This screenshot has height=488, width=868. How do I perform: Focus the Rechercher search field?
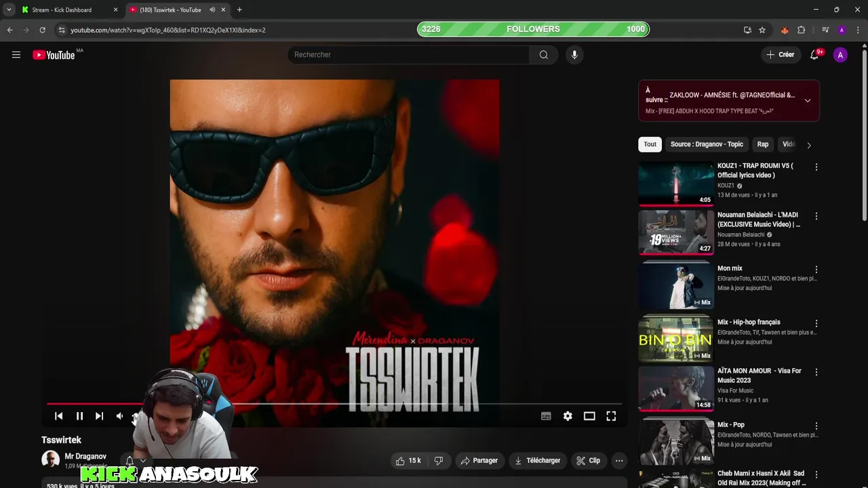coord(409,55)
